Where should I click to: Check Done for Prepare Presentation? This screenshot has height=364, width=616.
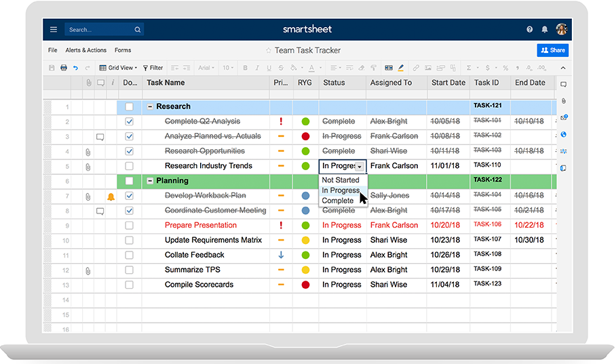pyautogui.click(x=129, y=226)
